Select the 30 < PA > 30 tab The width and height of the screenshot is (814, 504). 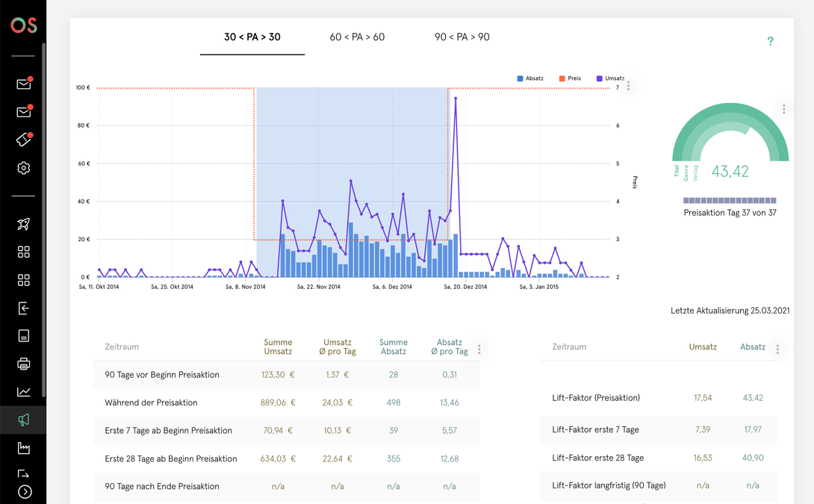[x=252, y=37]
